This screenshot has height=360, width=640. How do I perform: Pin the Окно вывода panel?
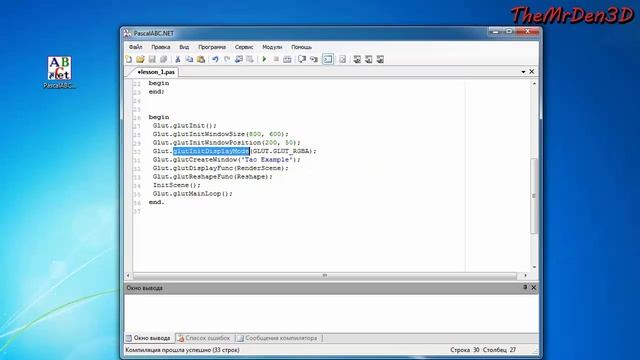pos(525,287)
